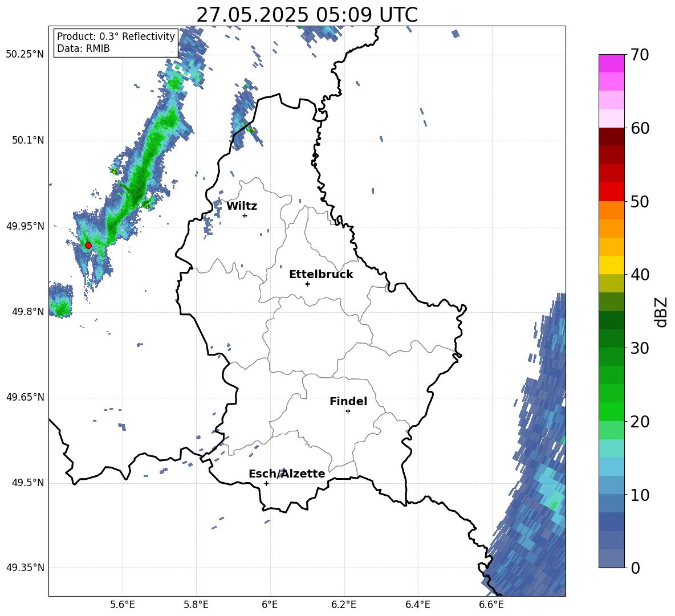The width and height of the screenshot is (675, 616).
Task: Click the latitude label 49.95°N
Action: click(25, 226)
